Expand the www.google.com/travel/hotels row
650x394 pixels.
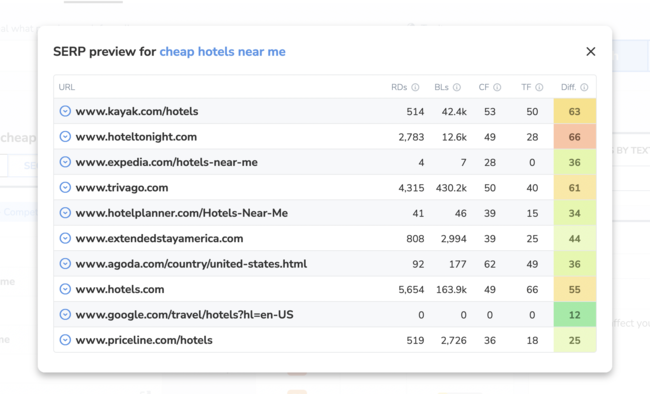coord(65,314)
